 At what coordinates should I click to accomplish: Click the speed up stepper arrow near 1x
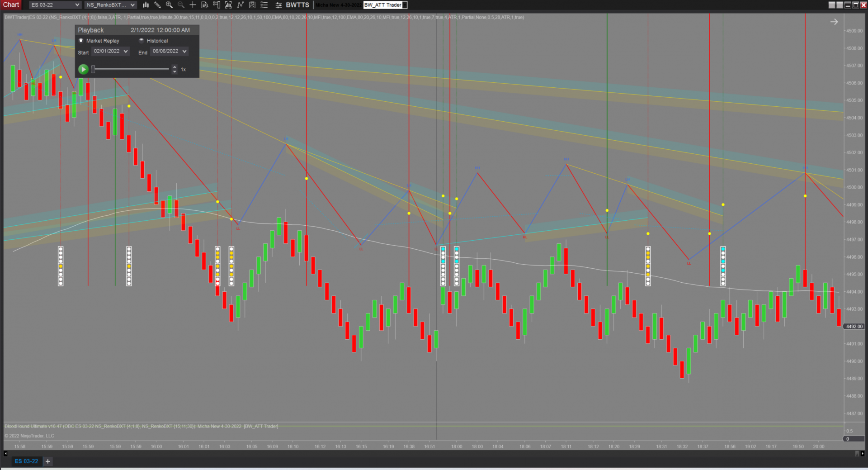click(x=175, y=67)
